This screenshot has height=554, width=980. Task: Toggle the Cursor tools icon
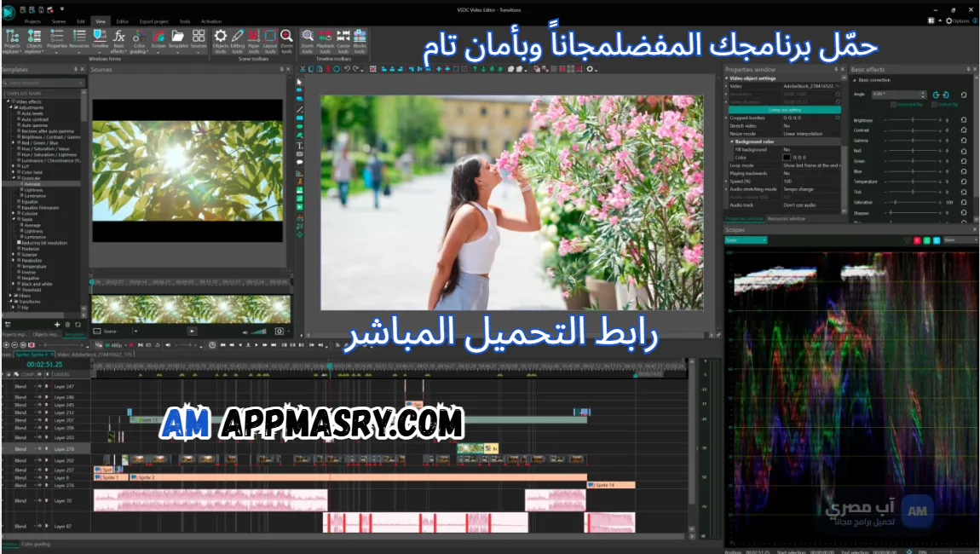click(x=343, y=41)
